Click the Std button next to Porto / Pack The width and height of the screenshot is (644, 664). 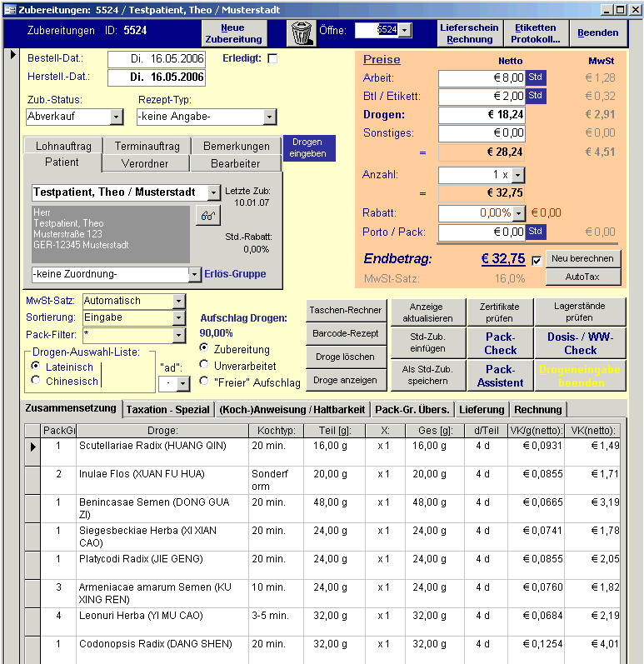click(536, 232)
